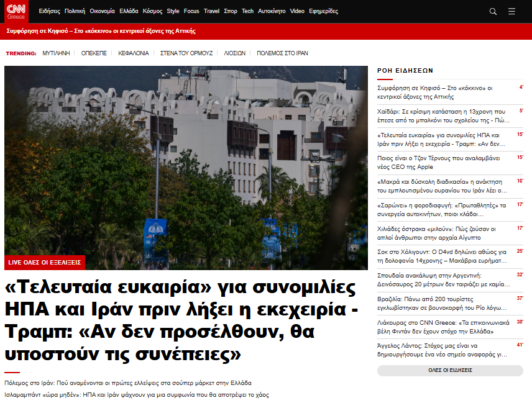Open the Πολιτική menu item
This screenshot has height=403, width=532.
(x=75, y=11)
